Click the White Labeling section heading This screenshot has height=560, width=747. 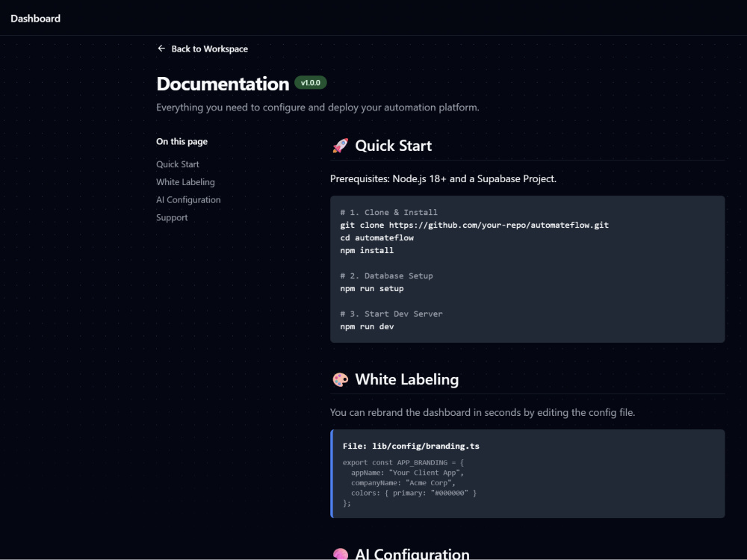tap(407, 379)
